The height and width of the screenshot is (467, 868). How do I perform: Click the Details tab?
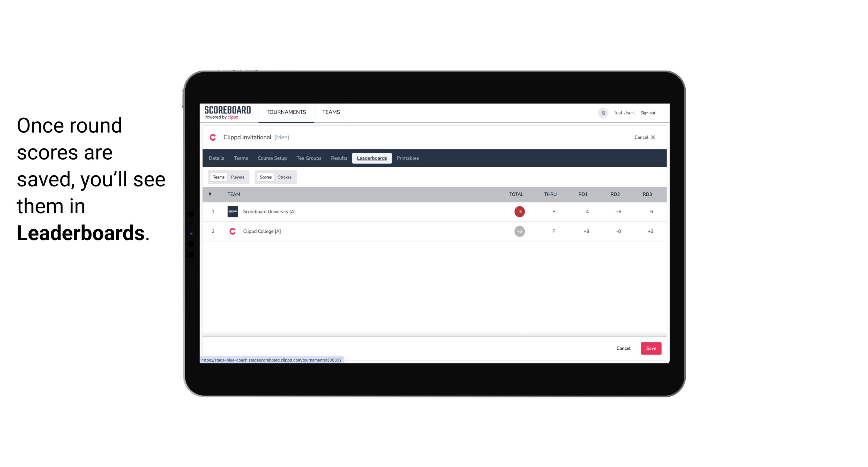point(216,158)
